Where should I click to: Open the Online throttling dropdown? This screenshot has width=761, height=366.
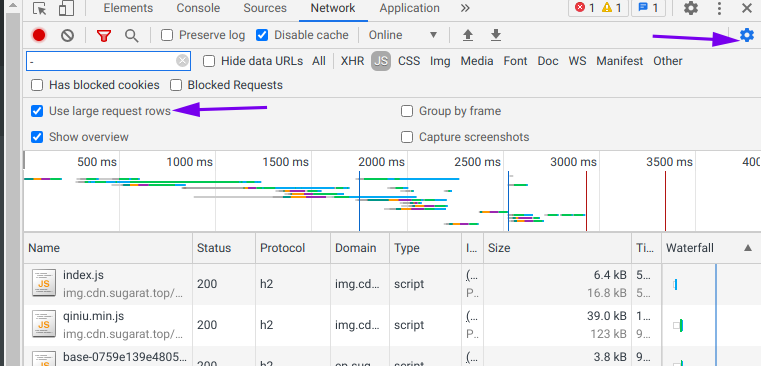tap(403, 35)
